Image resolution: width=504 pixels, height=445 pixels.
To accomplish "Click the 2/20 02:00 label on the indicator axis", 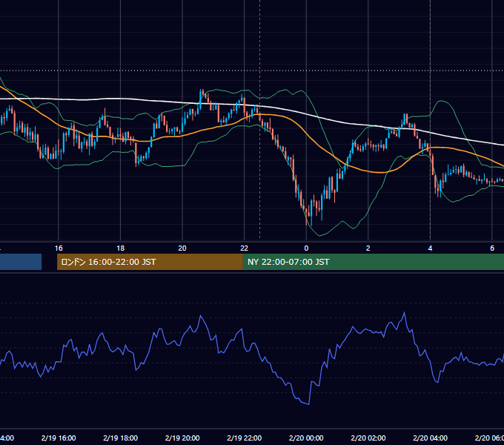I will pyautogui.click(x=368, y=438).
